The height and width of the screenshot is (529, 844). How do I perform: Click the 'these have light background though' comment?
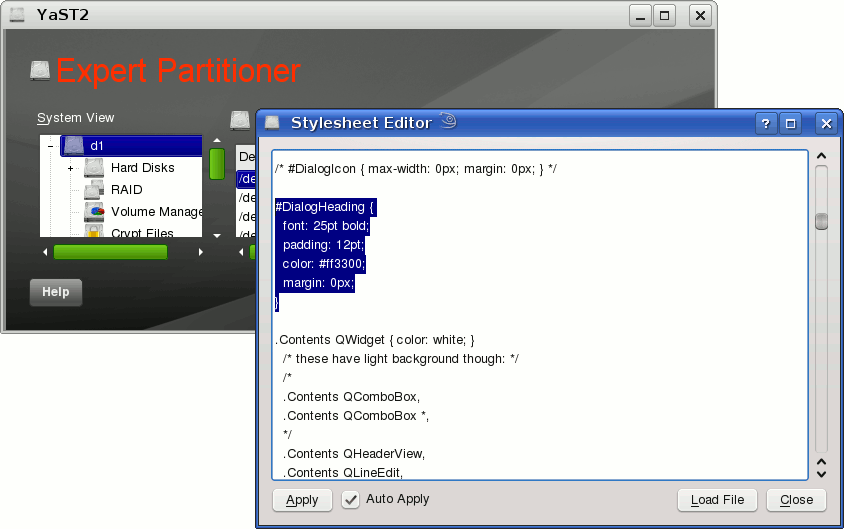[x=400, y=359]
